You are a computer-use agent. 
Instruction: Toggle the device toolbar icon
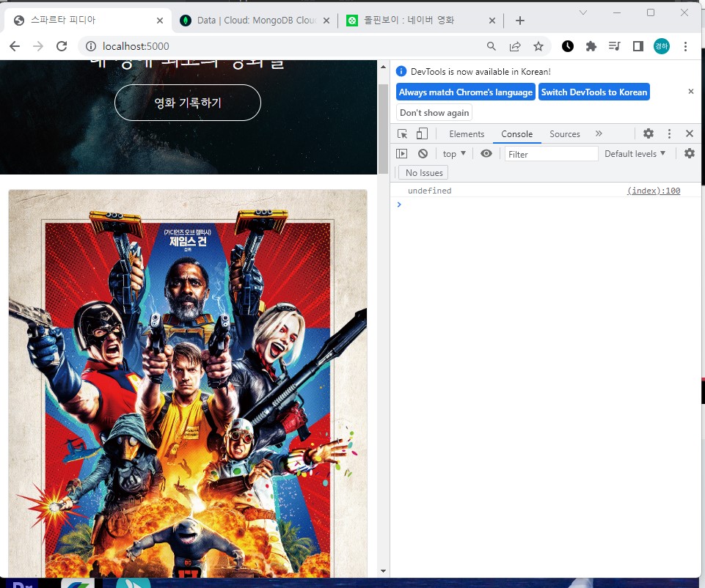[422, 134]
